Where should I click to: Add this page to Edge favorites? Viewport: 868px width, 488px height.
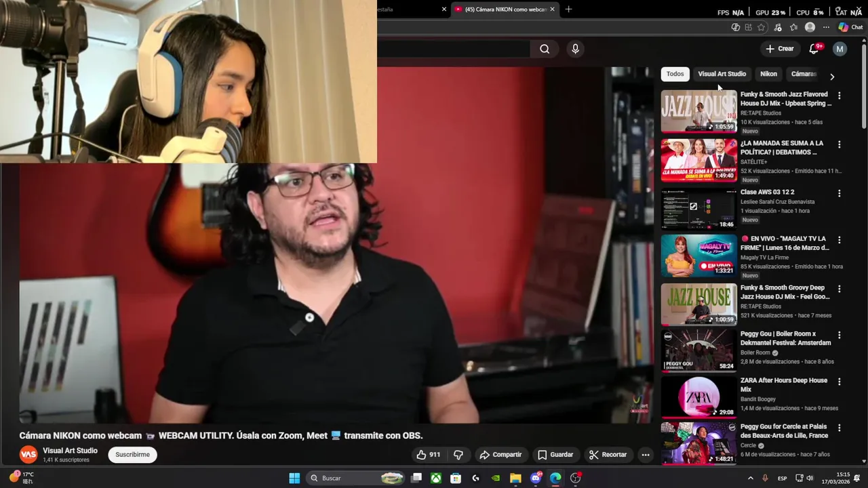[x=761, y=28]
